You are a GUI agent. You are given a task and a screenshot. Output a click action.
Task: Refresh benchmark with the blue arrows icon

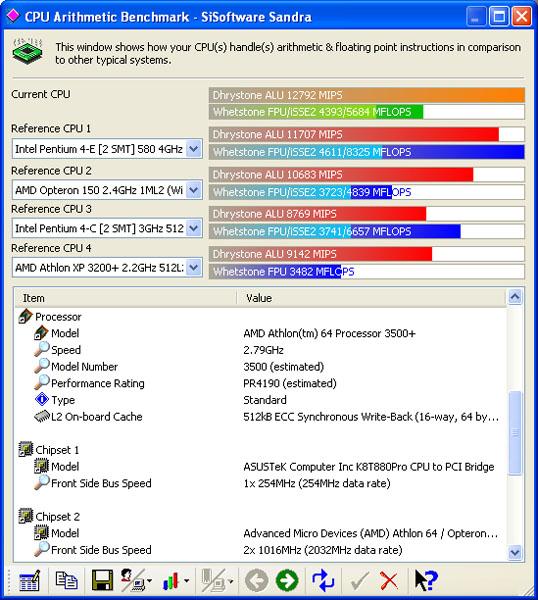coord(323,580)
